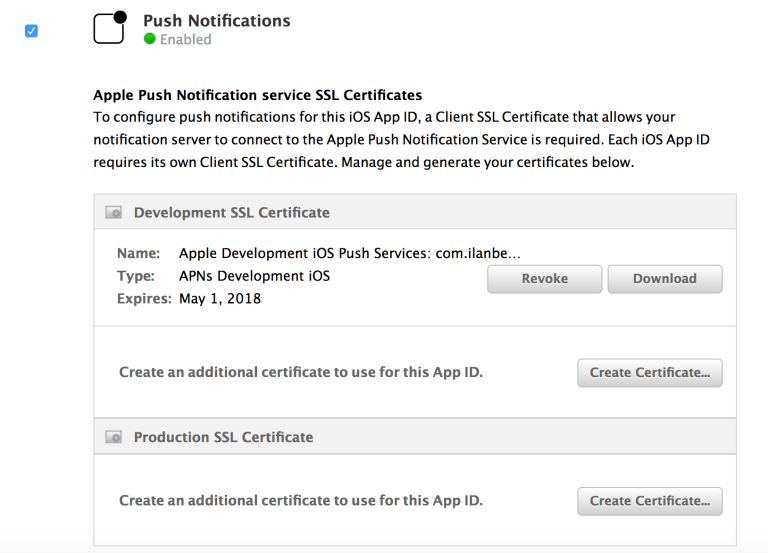This screenshot has height=553, width=768.
Task: Uncheck the Push Notifications checkbox
Action: 31,31
